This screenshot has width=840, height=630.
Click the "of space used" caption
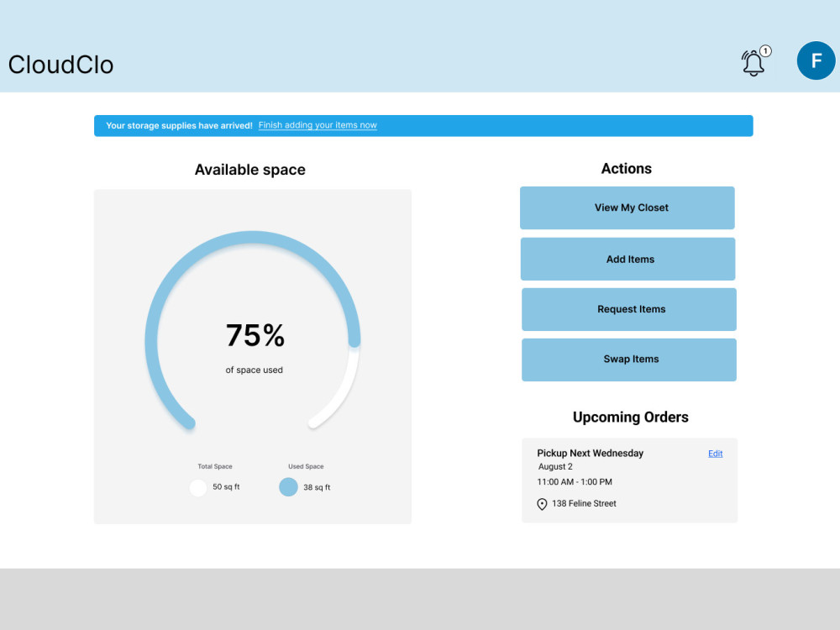point(254,370)
